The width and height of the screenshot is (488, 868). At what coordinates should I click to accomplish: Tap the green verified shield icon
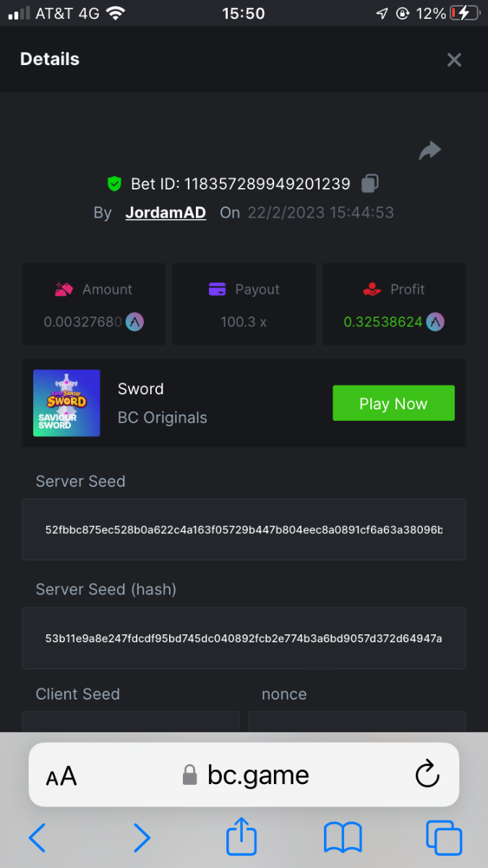point(114,184)
